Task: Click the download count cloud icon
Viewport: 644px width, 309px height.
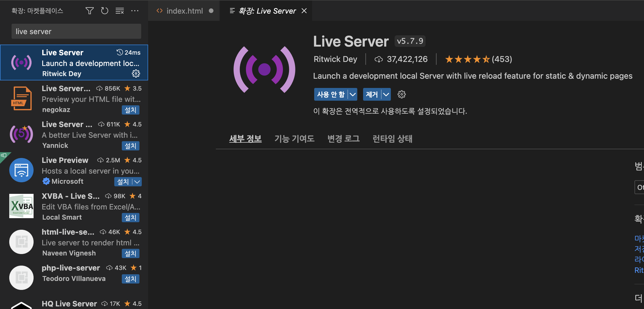Action: click(x=379, y=59)
